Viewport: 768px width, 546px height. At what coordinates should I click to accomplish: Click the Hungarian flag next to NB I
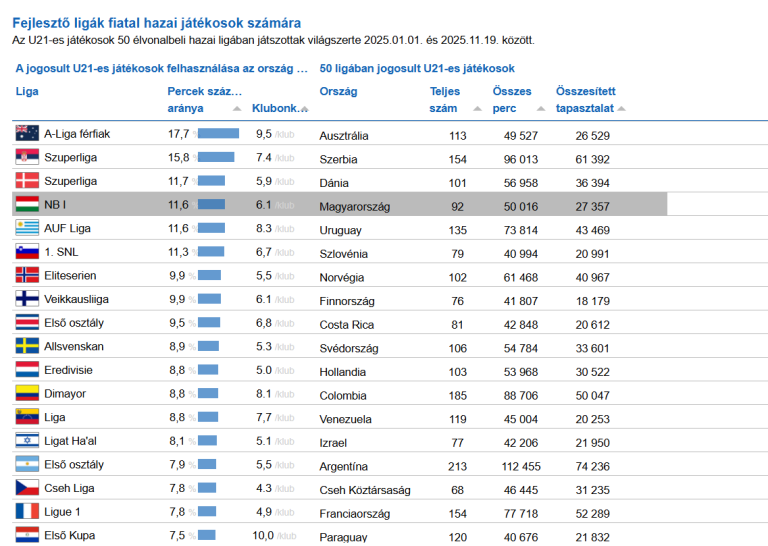click(27, 204)
